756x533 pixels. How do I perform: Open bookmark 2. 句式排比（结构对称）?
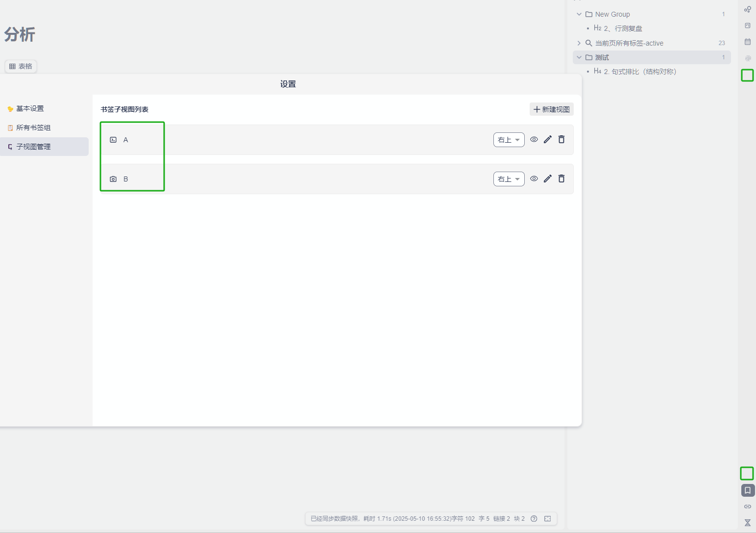(640, 72)
